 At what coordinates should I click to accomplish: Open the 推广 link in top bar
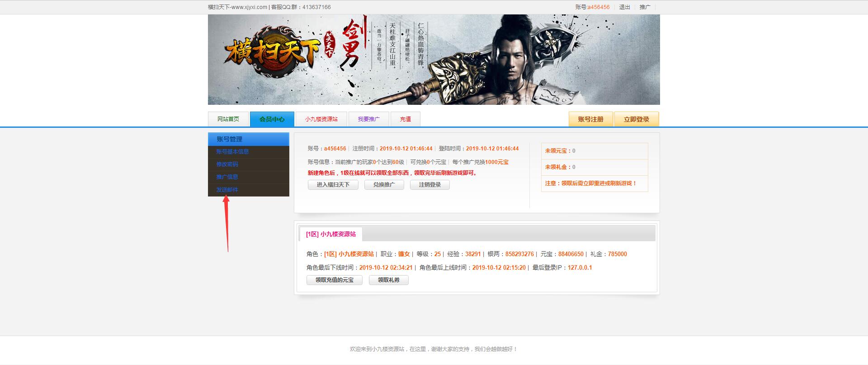coord(645,7)
